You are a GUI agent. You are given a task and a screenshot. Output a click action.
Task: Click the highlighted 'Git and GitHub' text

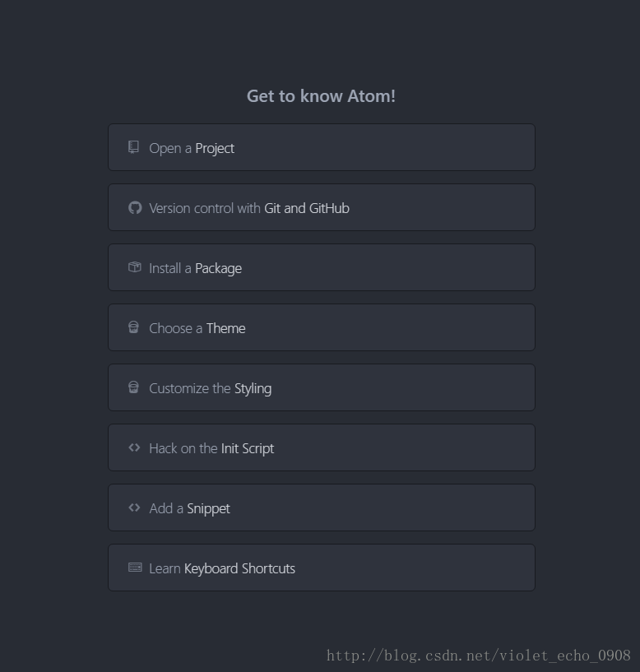[307, 209]
